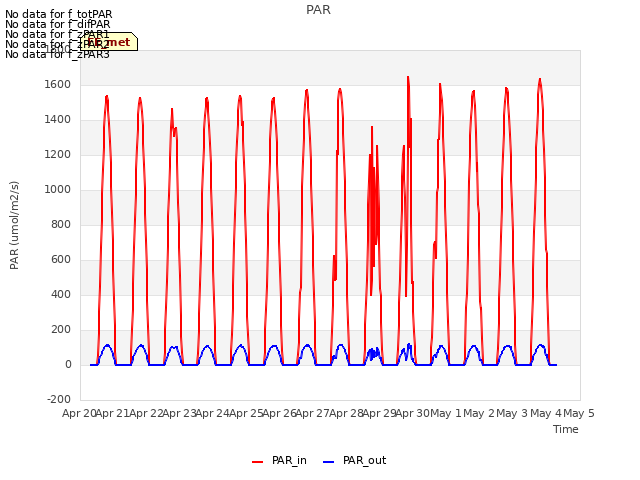Viewport: 640px width, 480px height.
Task: Click the blue PAR_out legend swatch
Action: coord(329,462)
